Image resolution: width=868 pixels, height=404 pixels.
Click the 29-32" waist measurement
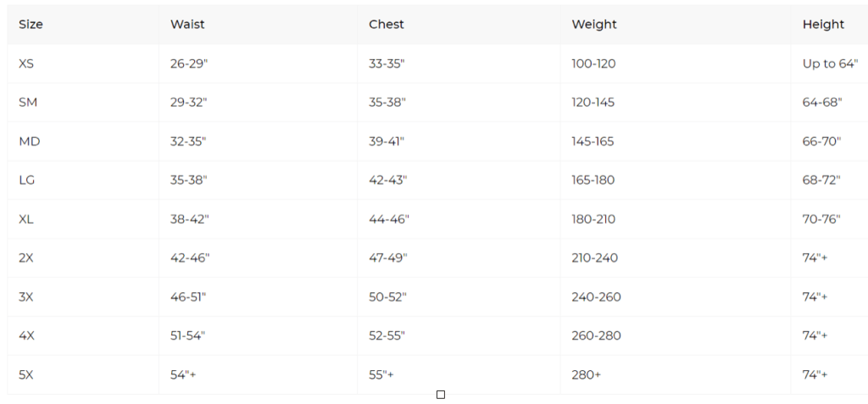pos(188,102)
